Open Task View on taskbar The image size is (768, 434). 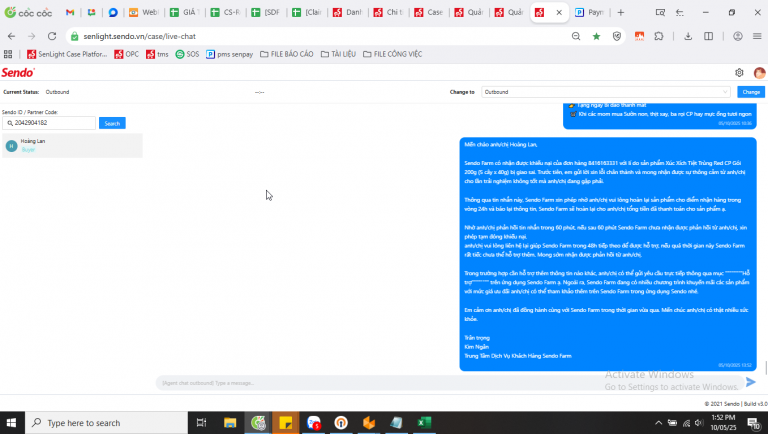coord(201,423)
